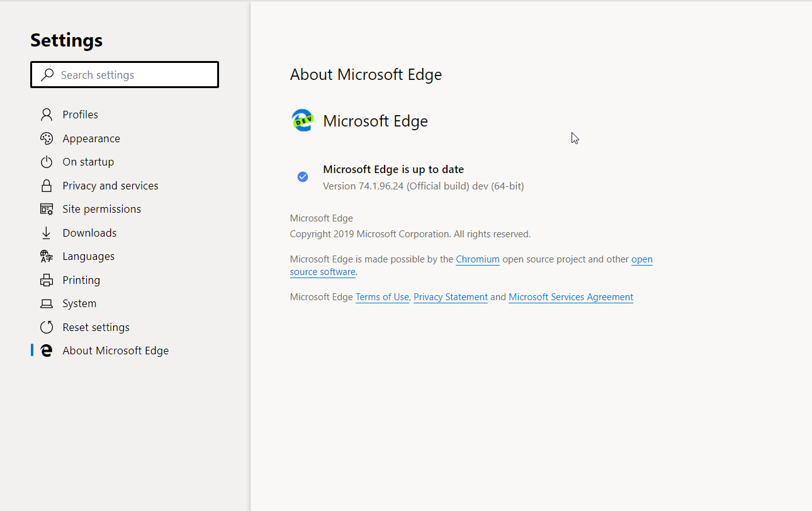Open the Privacy and services settings page
The image size is (812, 511).
110,185
